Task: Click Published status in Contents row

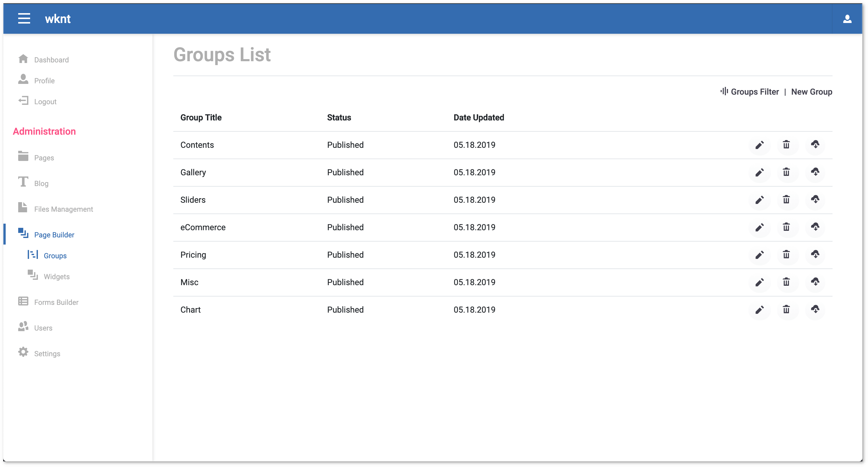Action: click(x=345, y=145)
